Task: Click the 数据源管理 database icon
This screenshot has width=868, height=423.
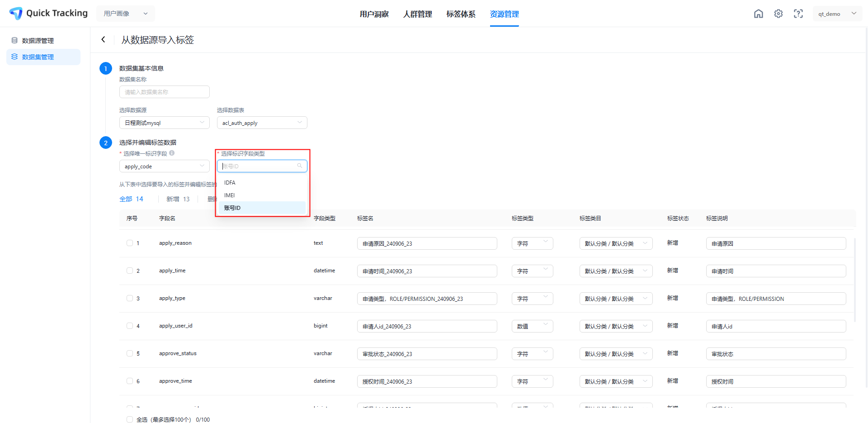Action: pyautogui.click(x=14, y=40)
